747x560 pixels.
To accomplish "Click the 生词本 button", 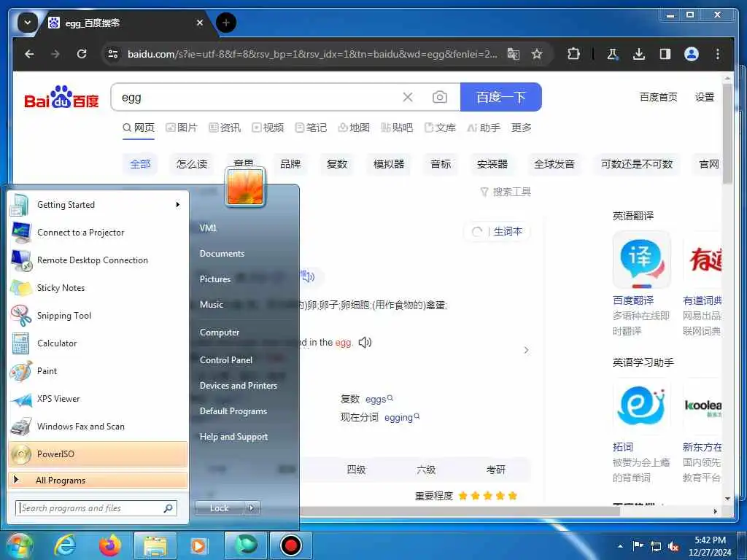I will pos(508,231).
